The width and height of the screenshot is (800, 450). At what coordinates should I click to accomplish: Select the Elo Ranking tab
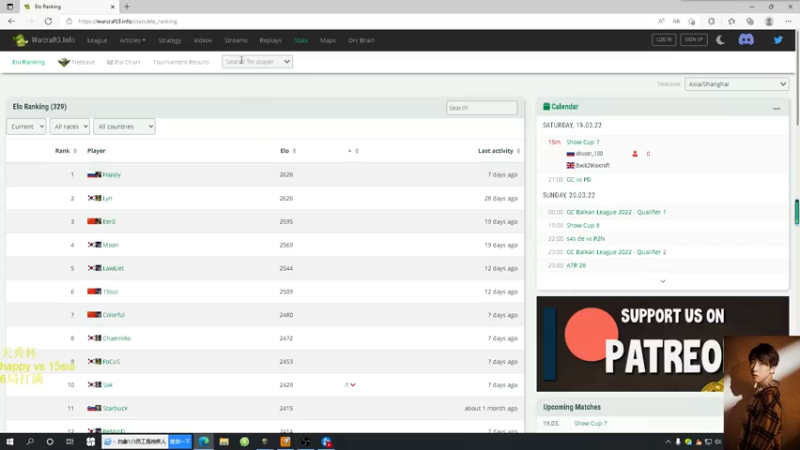click(29, 62)
